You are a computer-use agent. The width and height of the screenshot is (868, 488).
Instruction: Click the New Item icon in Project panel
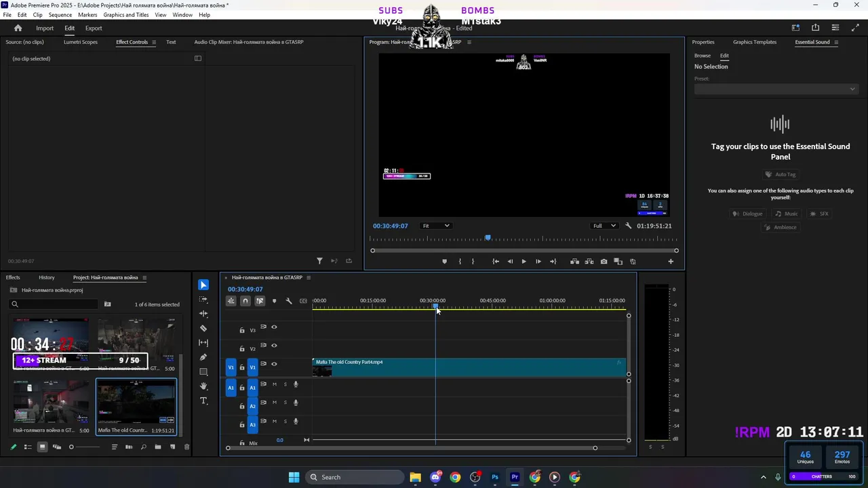tap(172, 447)
